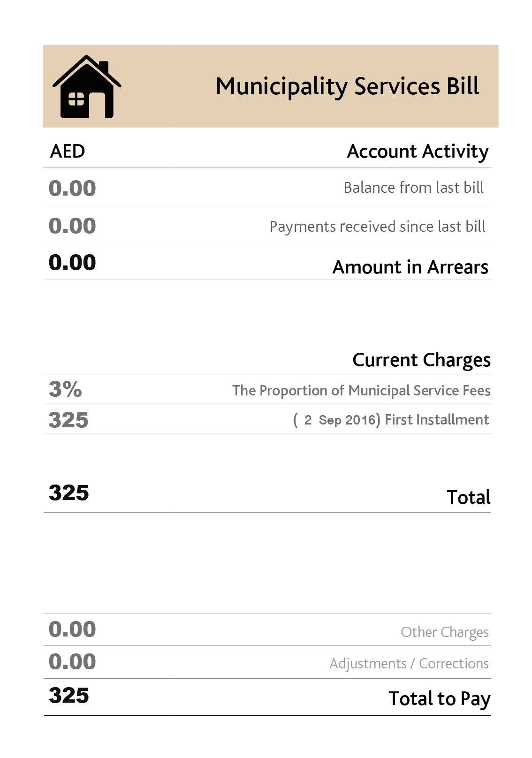Click the Other Charges row label

[445, 632]
